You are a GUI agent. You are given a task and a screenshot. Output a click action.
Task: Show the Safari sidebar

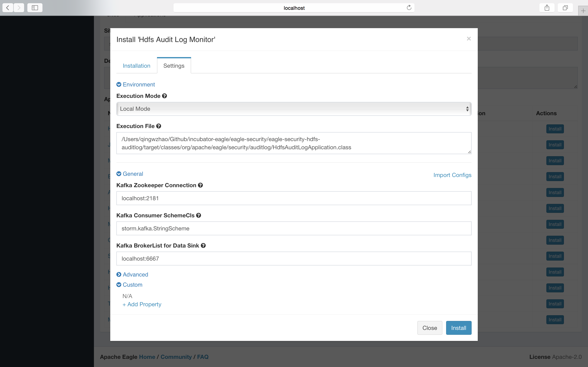click(x=35, y=8)
